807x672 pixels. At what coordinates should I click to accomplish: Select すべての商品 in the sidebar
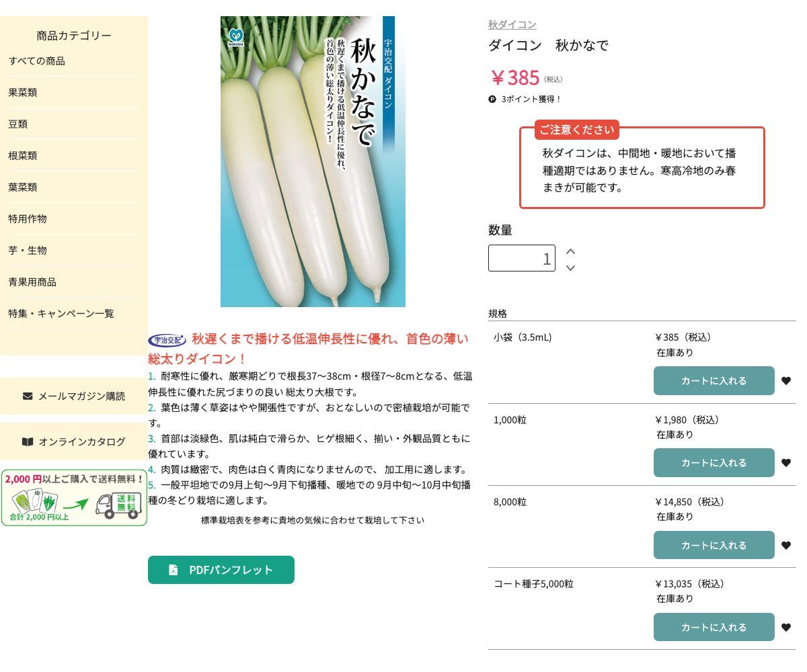click(x=35, y=60)
